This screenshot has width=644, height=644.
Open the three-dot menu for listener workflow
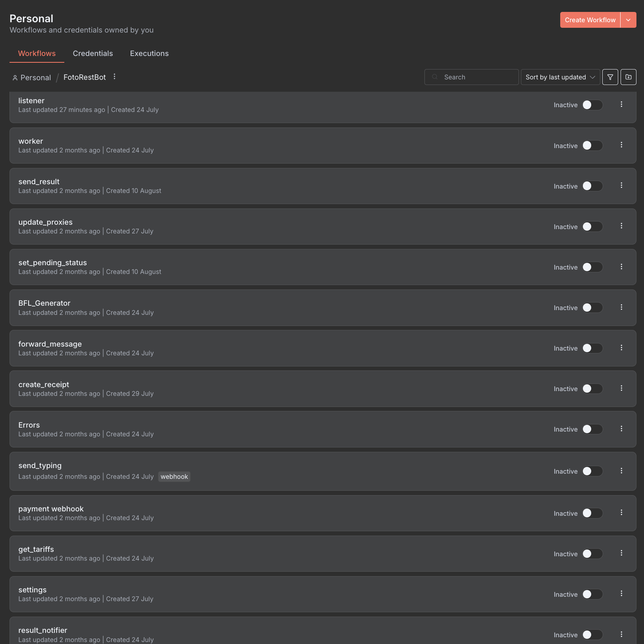(x=621, y=104)
